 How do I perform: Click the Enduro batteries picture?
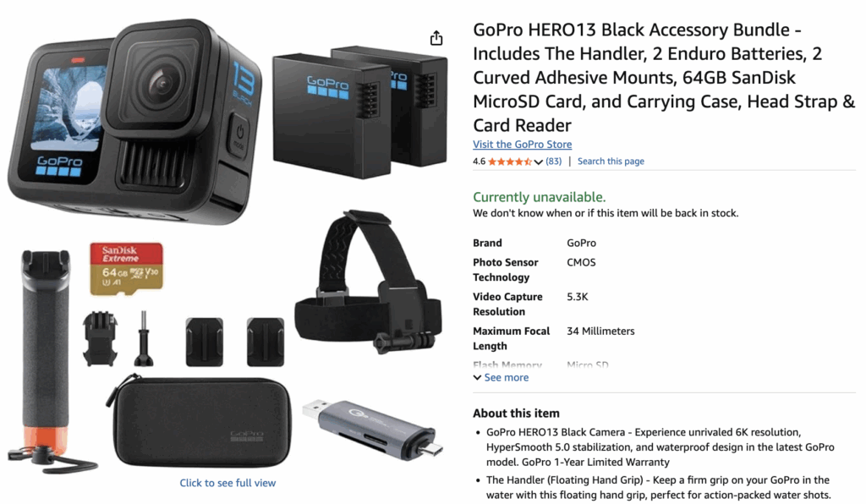359,112
